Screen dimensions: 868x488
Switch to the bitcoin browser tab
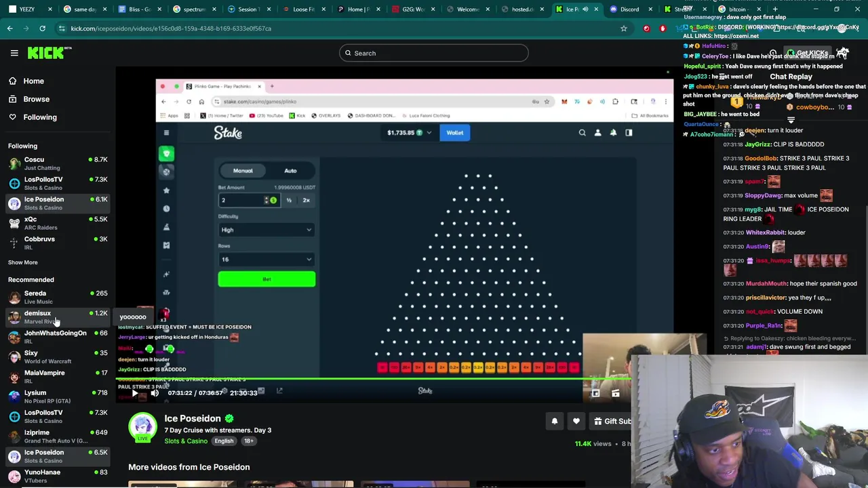point(739,9)
